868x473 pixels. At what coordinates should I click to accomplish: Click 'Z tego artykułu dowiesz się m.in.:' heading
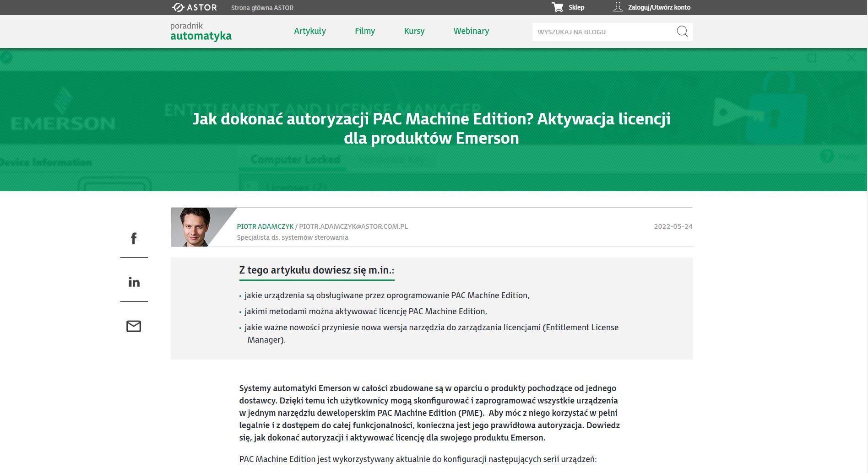(x=316, y=270)
